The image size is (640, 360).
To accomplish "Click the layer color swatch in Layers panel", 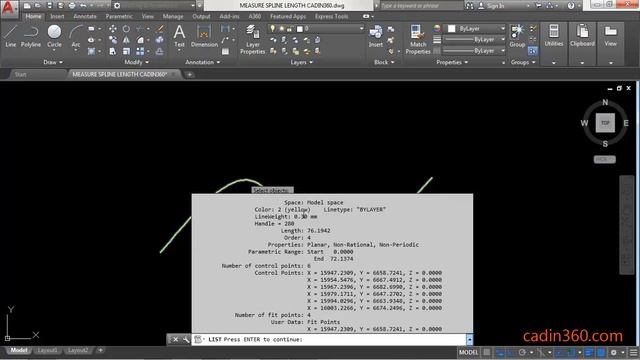I will click(x=300, y=29).
